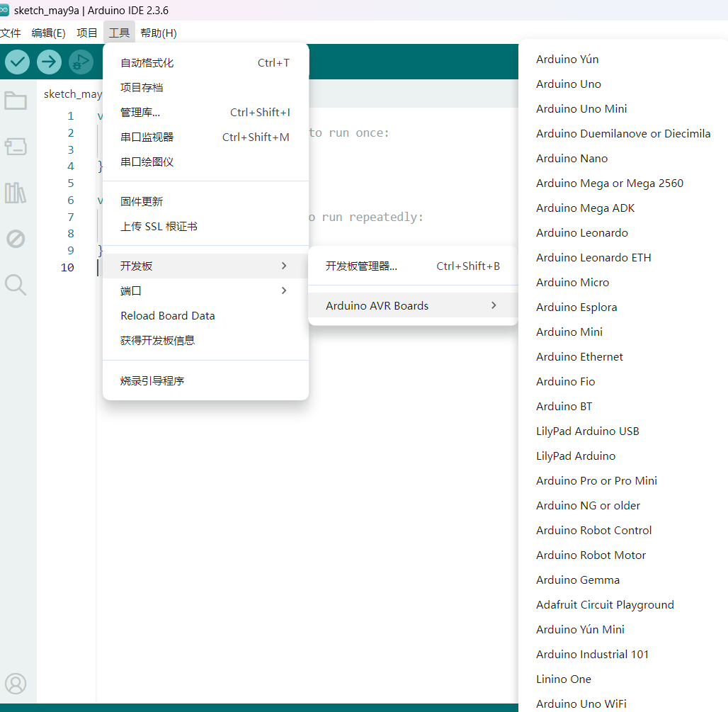Select 获得开发板信息 entry
Viewport: 728px width, 712px height.
coord(205,341)
